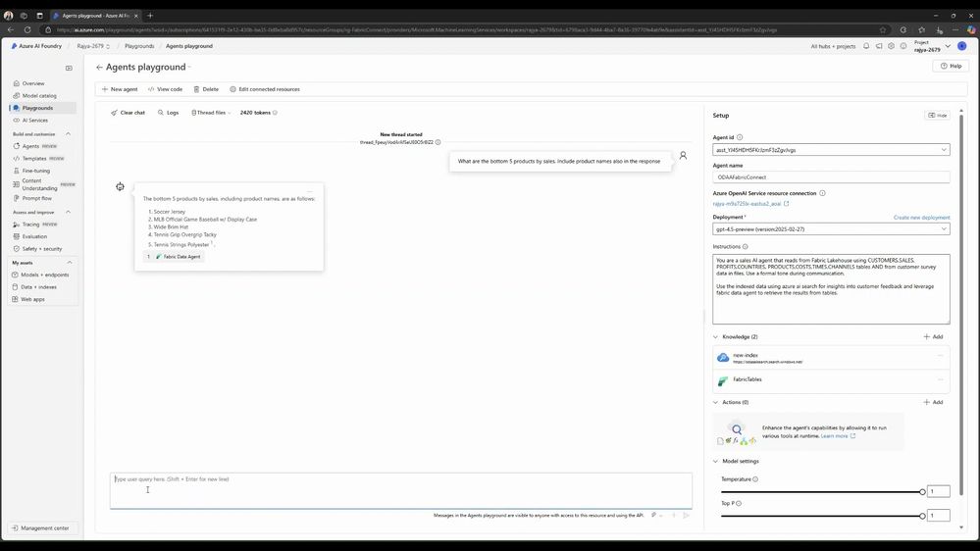Send the message with the send arrow
Image resolution: width=980 pixels, height=551 pixels.
687,516
